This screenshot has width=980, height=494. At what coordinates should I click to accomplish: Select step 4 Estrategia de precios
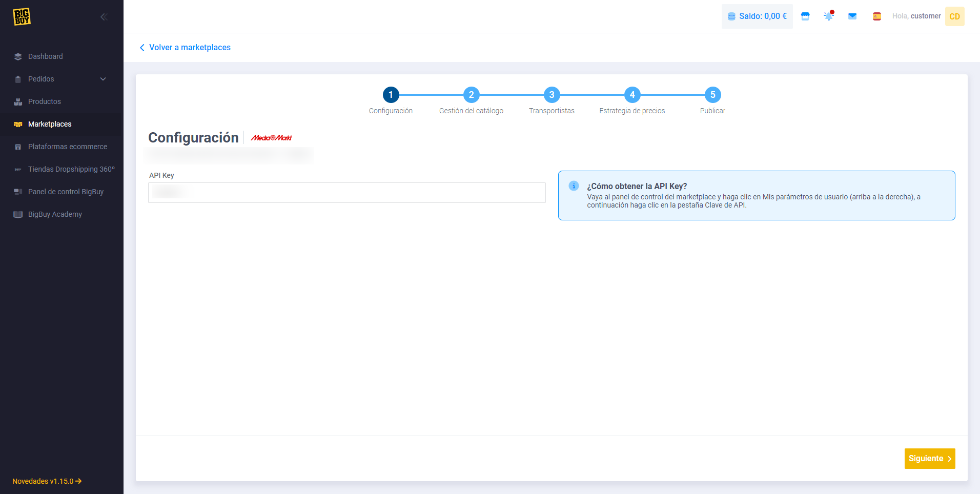[x=632, y=95]
